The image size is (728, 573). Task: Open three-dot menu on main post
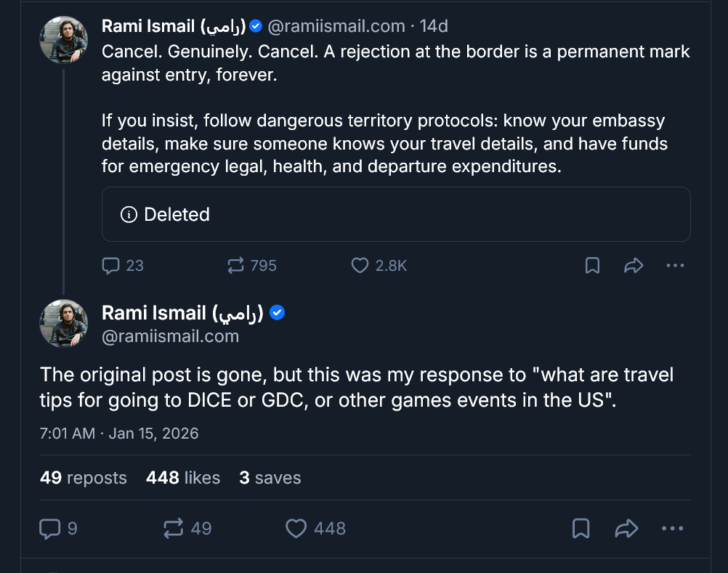tap(672, 528)
